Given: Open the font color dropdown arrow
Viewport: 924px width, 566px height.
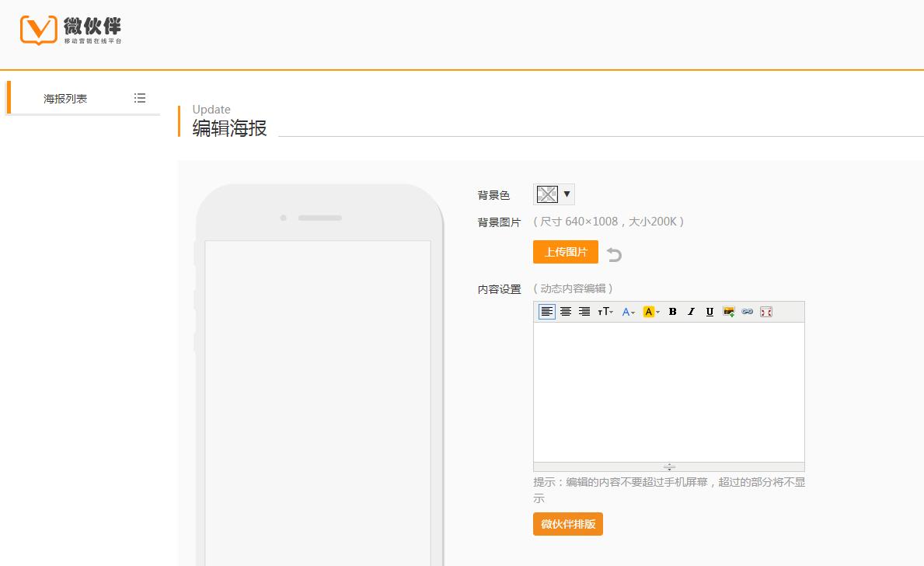Looking at the screenshot, I should 633,312.
